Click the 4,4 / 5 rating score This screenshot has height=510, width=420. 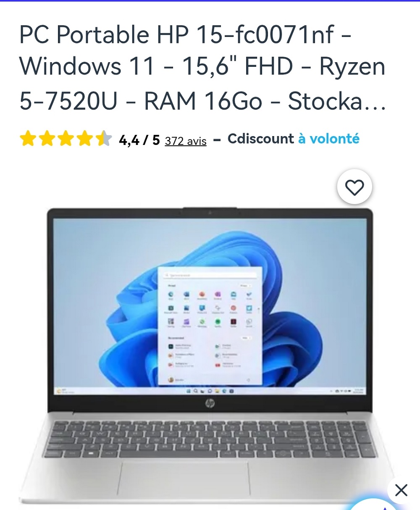click(139, 140)
